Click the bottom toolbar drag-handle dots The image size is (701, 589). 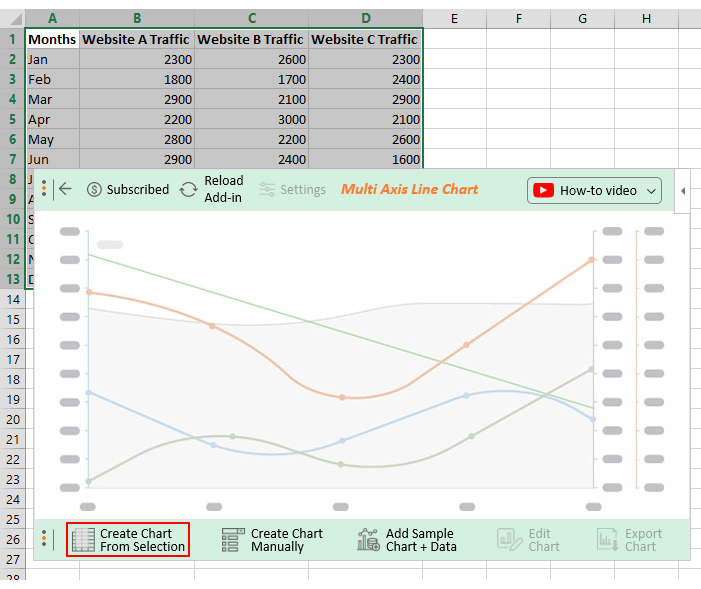pos(44,539)
